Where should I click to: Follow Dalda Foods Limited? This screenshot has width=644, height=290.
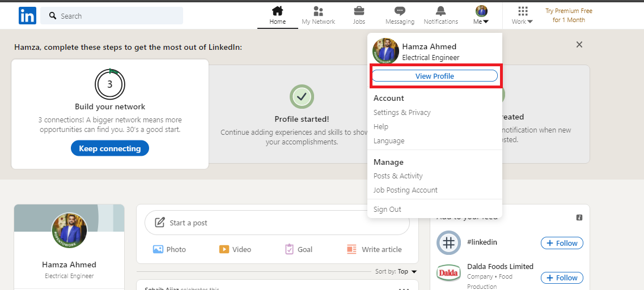pos(562,278)
